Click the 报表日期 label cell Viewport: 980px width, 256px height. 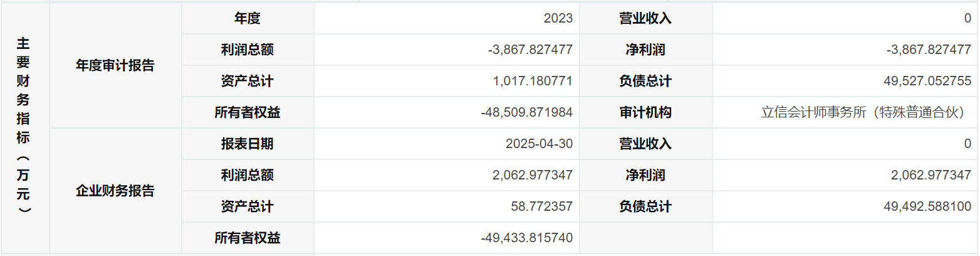click(248, 144)
